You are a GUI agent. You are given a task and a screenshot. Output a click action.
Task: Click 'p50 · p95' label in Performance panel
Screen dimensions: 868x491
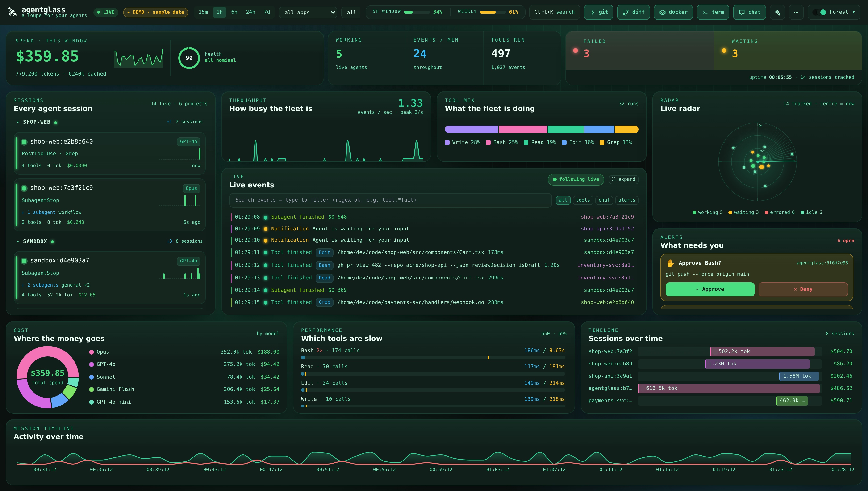coord(554,334)
